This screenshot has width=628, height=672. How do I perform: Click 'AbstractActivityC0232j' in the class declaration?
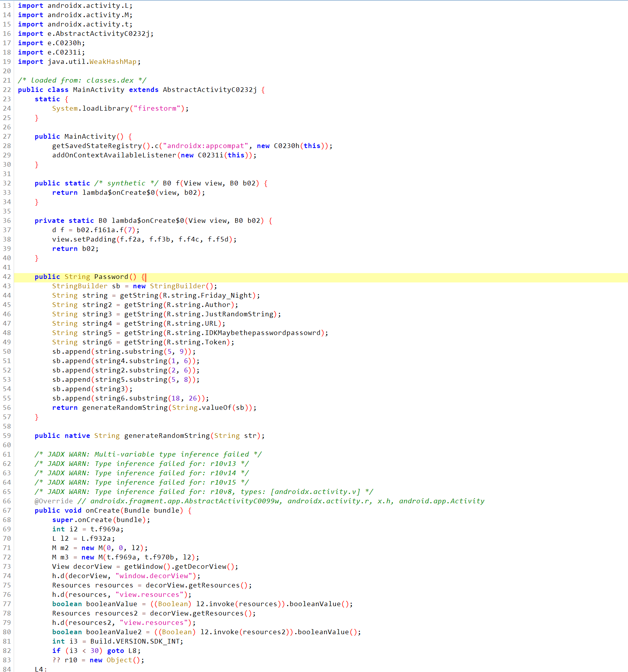click(210, 90)
